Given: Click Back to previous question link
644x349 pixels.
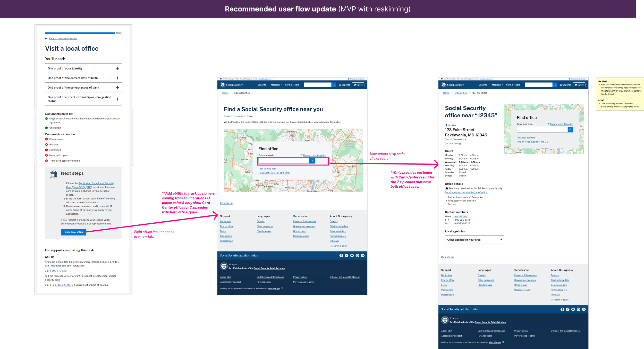Looking at the screenshot, I should click(63, 38).
